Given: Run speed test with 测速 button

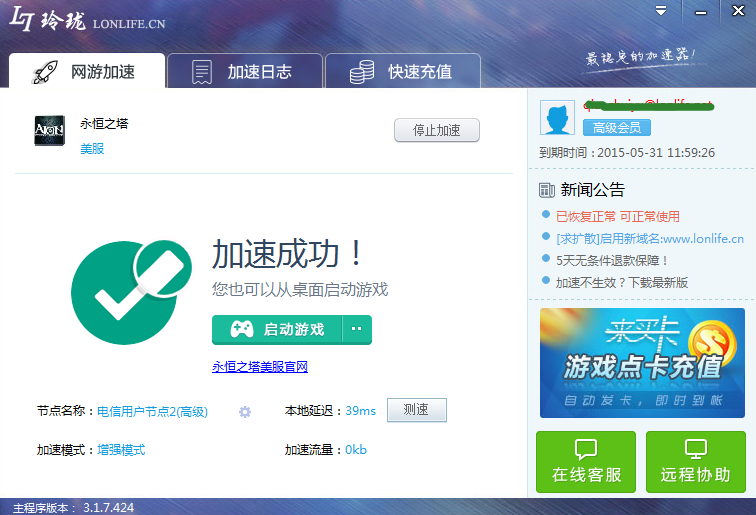Looking at the screenshot, I should click(417, 410).
